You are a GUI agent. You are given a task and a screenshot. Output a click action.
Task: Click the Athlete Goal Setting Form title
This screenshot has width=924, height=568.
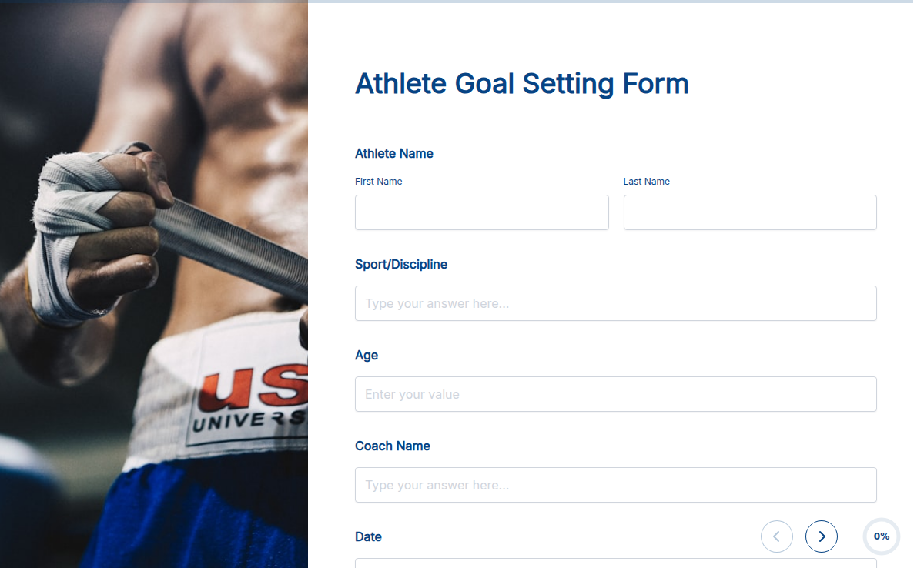[521, 83]
